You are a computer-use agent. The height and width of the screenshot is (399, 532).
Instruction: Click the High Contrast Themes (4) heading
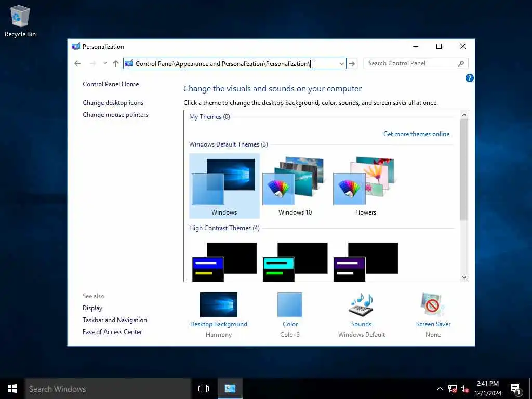pyautogui.click(x=224, y=228)
